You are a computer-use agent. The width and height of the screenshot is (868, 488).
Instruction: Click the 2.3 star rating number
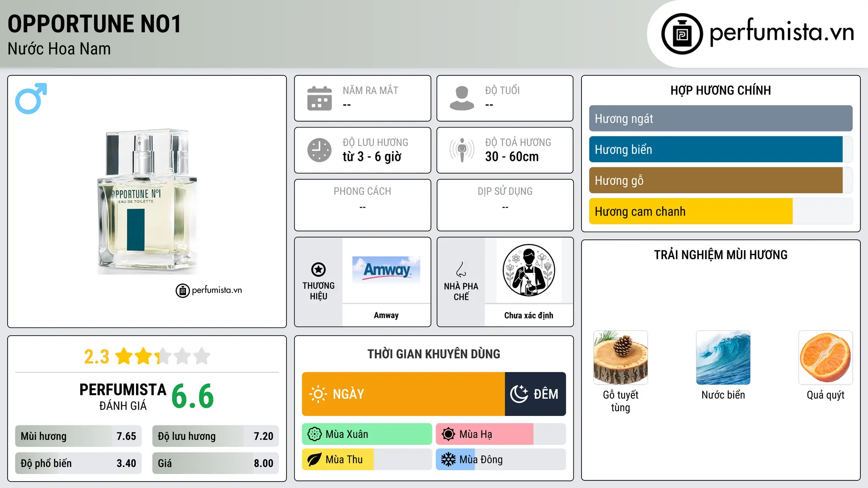tap(97, 357)
